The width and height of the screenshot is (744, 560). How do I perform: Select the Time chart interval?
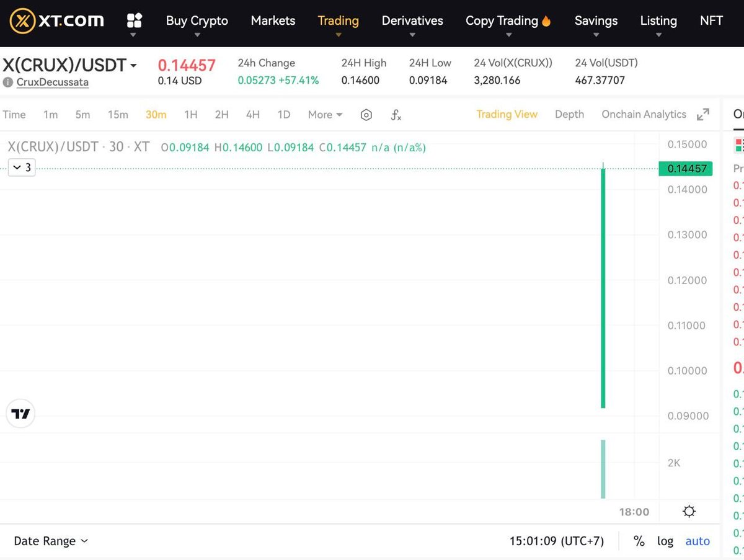[x=14, y=115]
